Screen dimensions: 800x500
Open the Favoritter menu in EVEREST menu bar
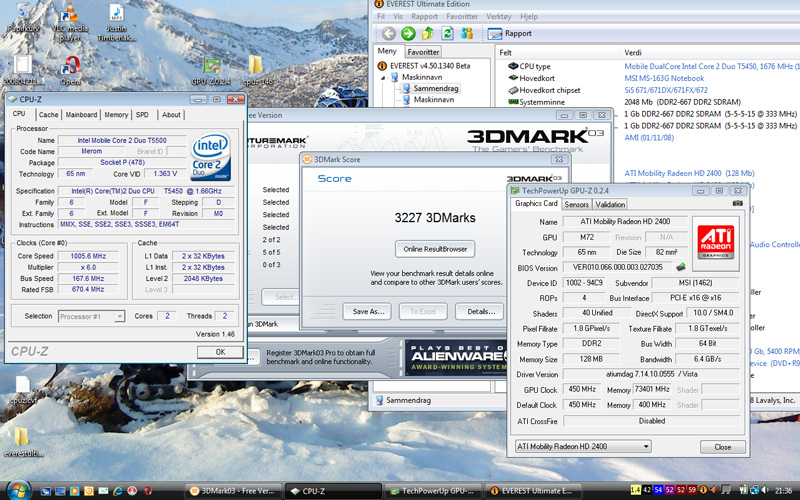pos(462,16)
